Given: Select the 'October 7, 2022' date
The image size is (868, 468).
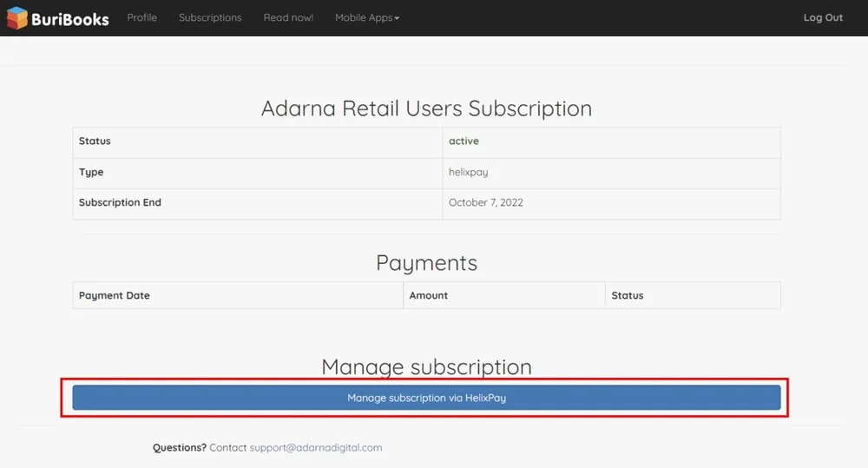Looking at the screenshot, I should click(x=485, y=202).
